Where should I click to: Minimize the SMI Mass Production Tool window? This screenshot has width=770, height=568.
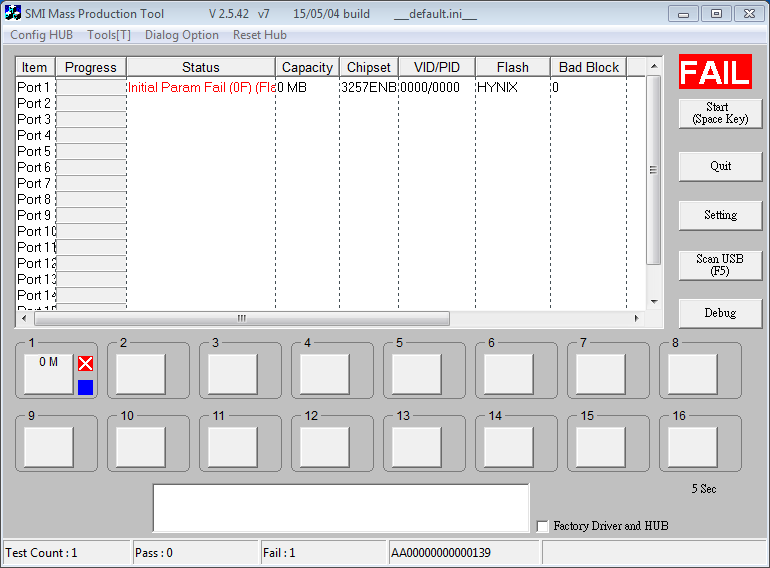coord(683,14)
